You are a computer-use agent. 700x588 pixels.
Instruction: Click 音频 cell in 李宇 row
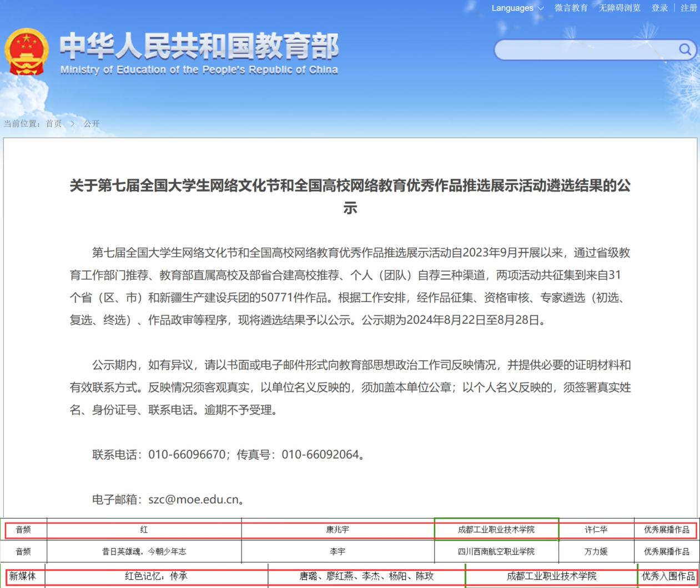click(23, 551)
